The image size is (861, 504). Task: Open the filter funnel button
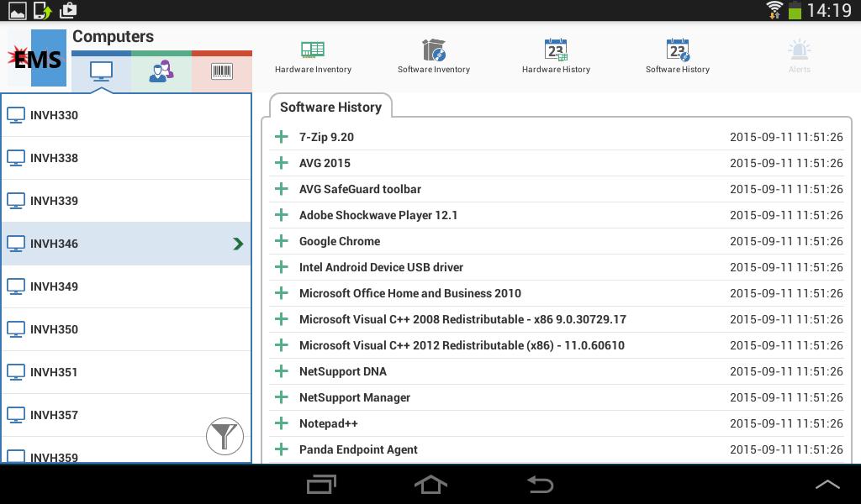pyautogui.click(x=224, y=437)
